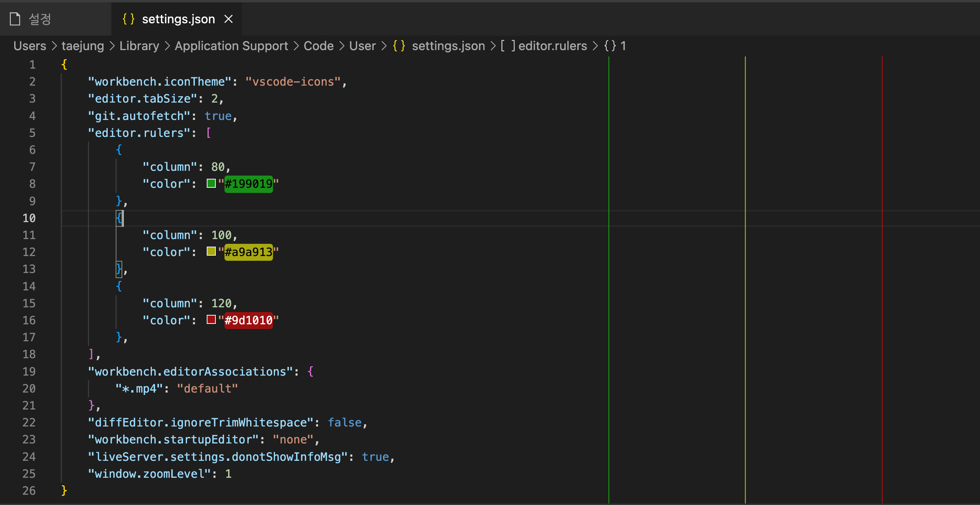Click the object braces icon before breadcrumb item 1
The image size is (980, 505).
[610, 46]
